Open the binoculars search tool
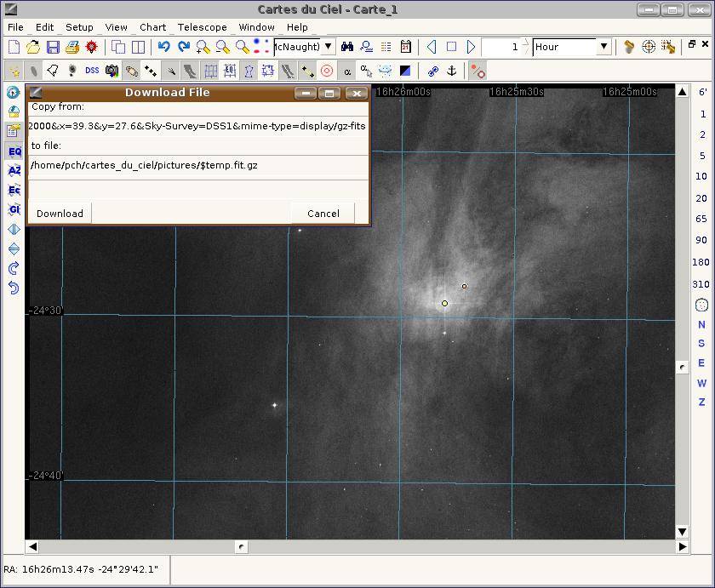The width and height of the screenshot is (715, 588). point(347,47)
